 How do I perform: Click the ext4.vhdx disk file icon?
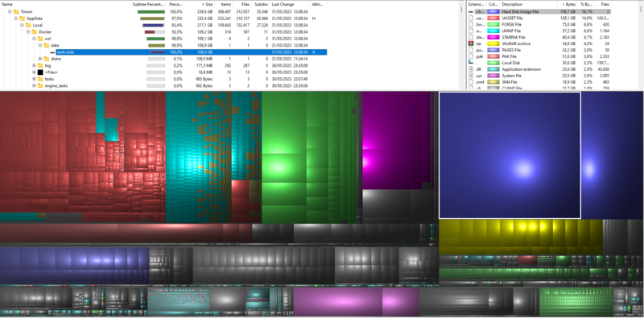click(52, 52)
